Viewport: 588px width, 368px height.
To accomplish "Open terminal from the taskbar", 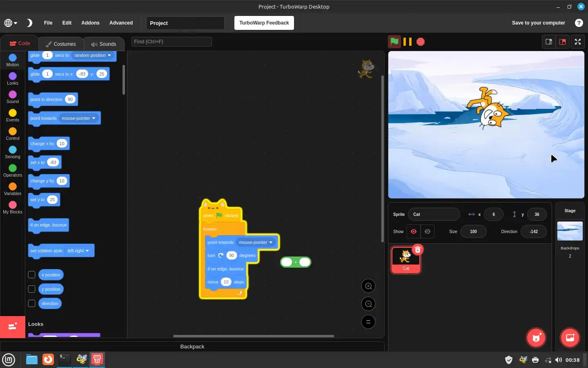I will (65, 359).
